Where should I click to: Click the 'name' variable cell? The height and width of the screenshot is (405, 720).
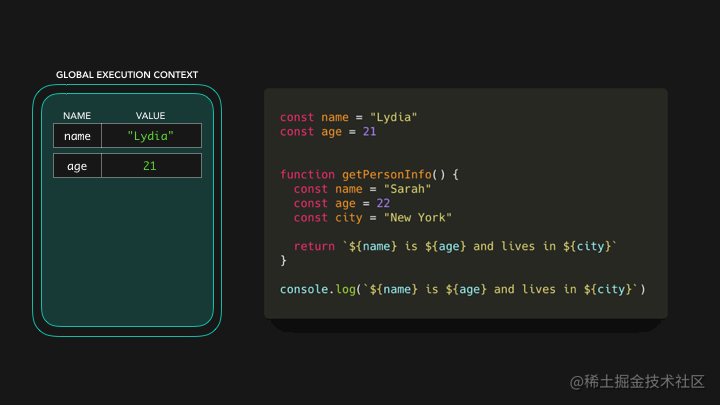[x=77, y=135]
